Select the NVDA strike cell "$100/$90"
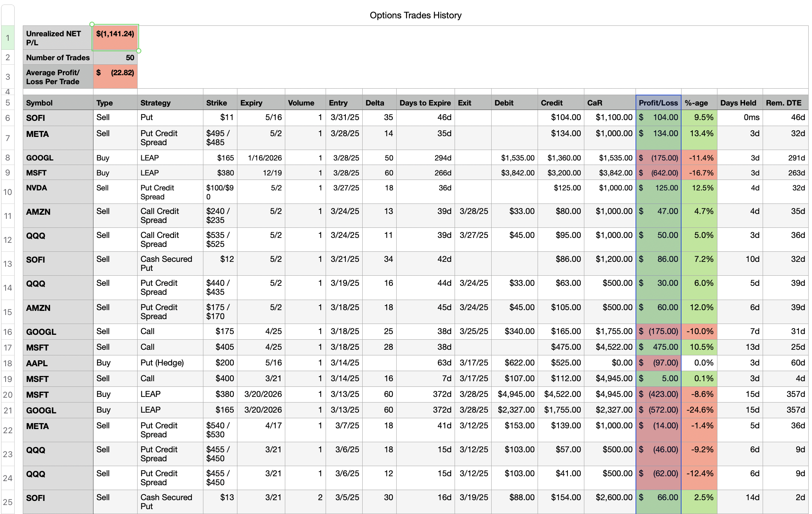The width and height of the screenshot is (812, 514). [x=220, y=192]
